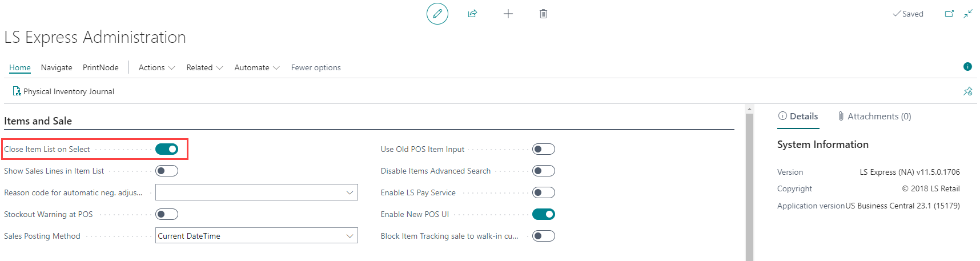This screenshot has height=261, width=980.
Task: Click the pin action bar icon
Action: click(967, 91)
